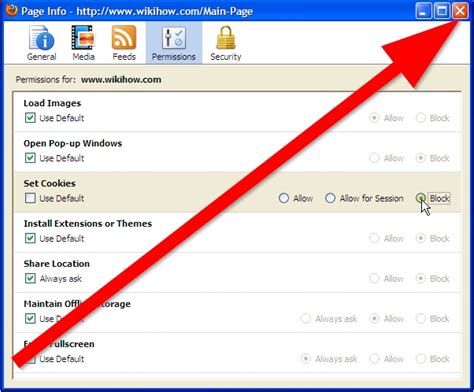
Task: Click the Open Pop-up Windows heading
Action: click(x=73, y=143)
